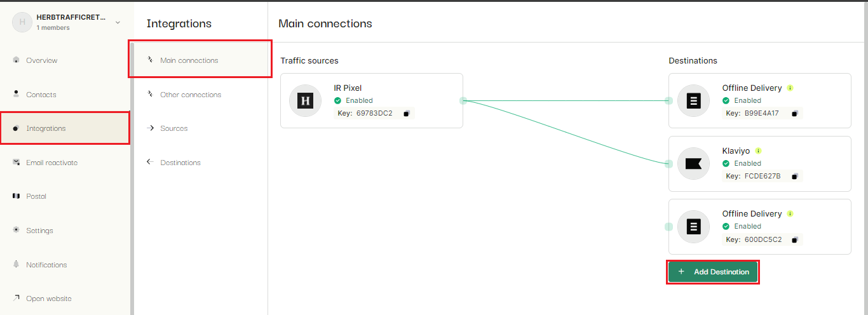Image resolution: width=868 pixels, height=315 pixels.
Task: Expand the HERBTRAFFICRET workspace dropdown chevron
Action: [x=118, y=22]
